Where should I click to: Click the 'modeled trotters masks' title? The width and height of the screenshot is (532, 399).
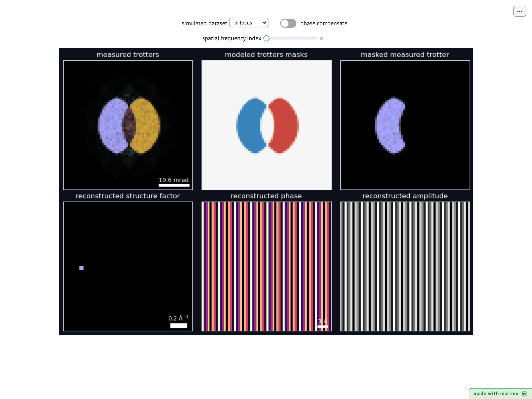266,55
